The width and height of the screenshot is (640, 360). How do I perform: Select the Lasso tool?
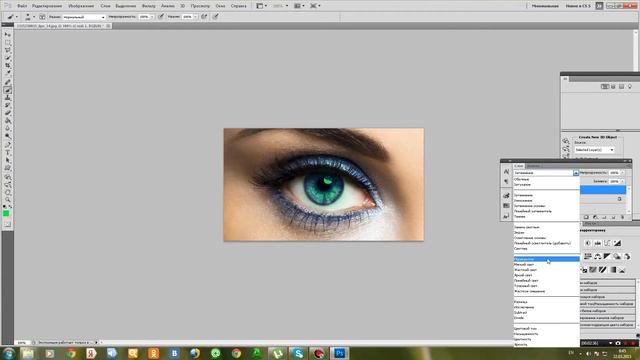(x=8, y=50)
